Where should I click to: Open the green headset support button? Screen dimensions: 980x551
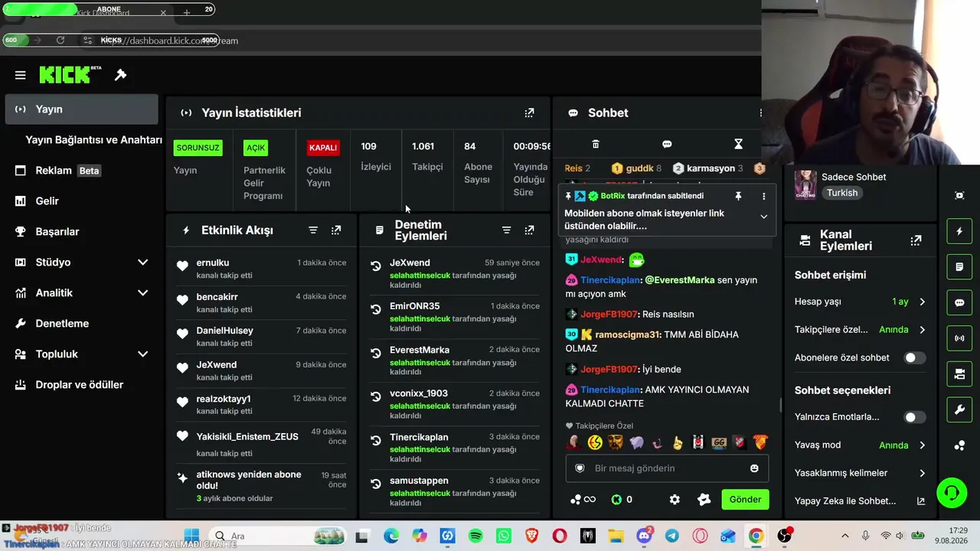(x=952, y=493)
